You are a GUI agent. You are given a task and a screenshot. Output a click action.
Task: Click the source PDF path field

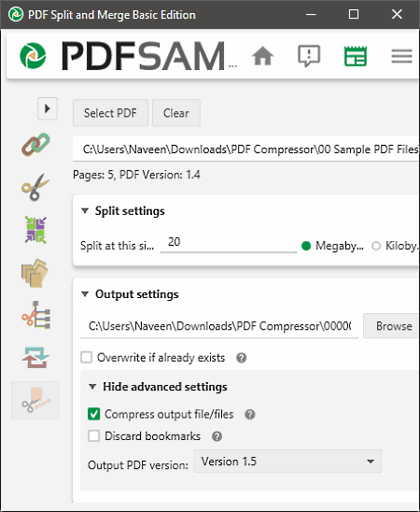click(246, 149)
